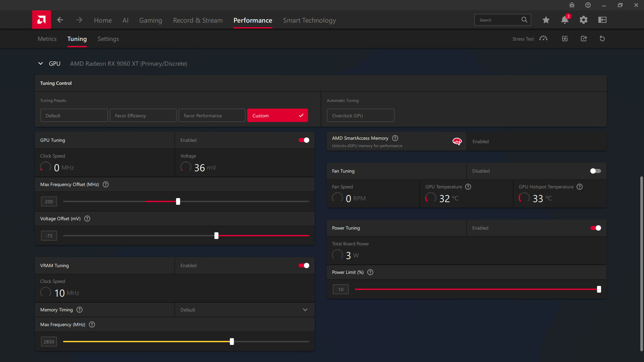Select the Custom tuning preset
The height and width of the screenshot is (362, 644).
[277, 115]
